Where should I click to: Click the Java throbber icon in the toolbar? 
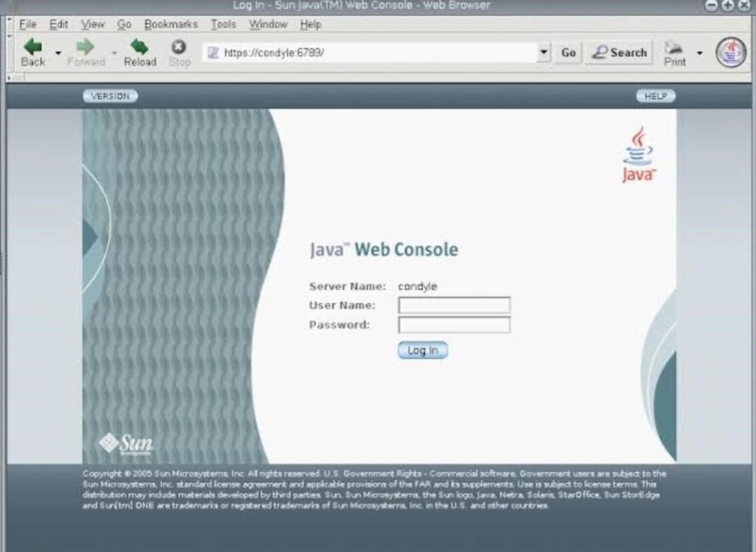730,52
